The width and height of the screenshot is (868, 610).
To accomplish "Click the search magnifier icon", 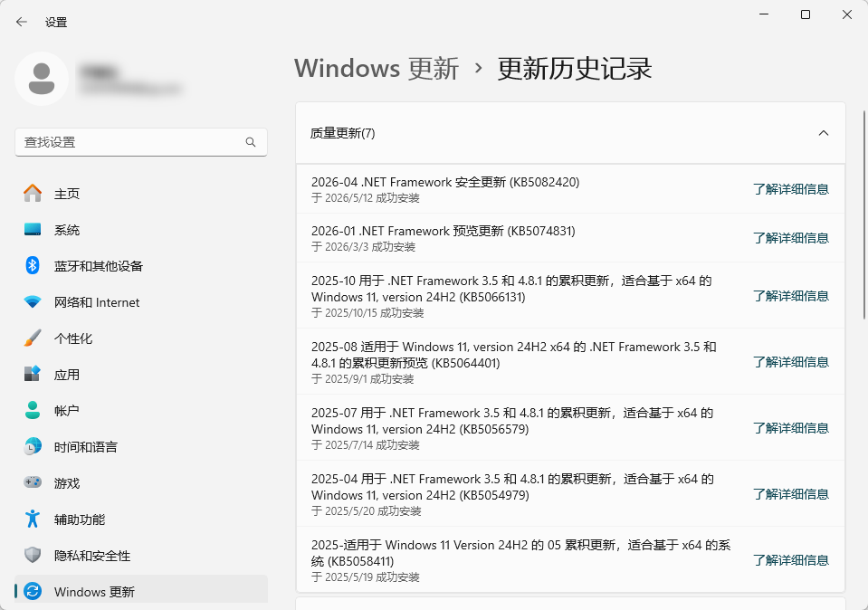I will click(x=250, y=142).
